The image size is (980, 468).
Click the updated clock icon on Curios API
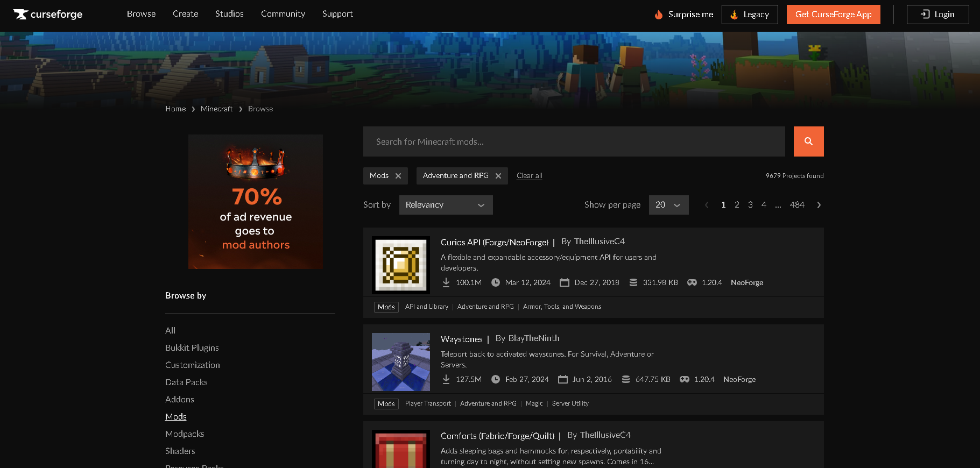[496, 282]
